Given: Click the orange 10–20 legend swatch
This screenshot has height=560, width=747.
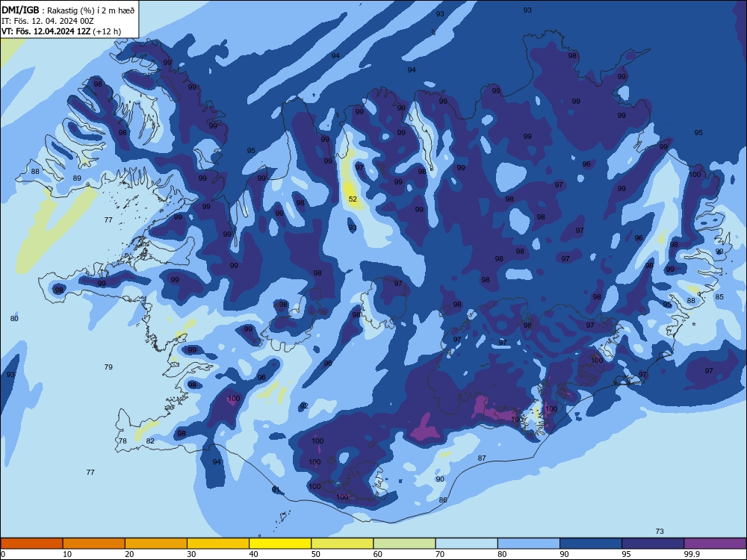Looking at the screenshot, I should pyautogui.click(x=94, y=544).
